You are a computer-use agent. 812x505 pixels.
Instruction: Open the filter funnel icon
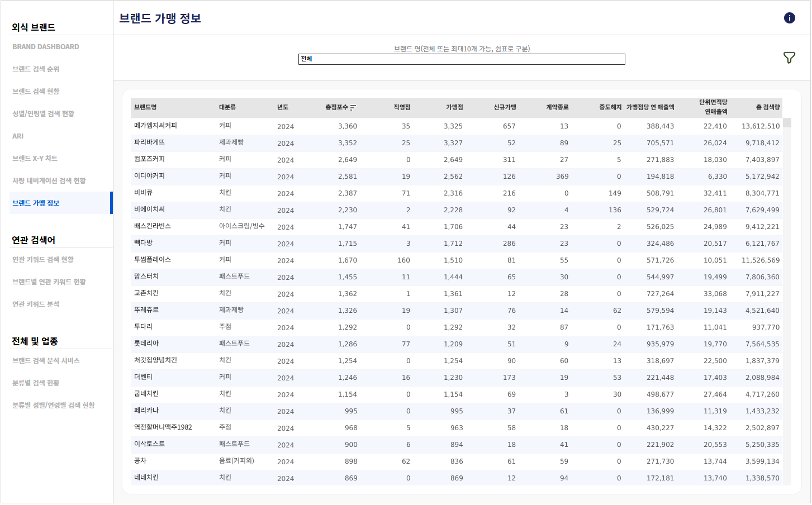pos(789,58)
